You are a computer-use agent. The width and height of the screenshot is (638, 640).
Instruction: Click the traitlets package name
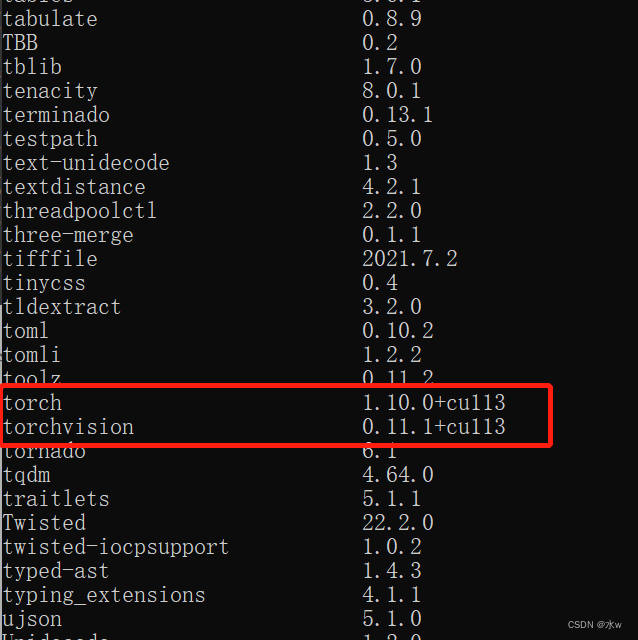point(56,499)
